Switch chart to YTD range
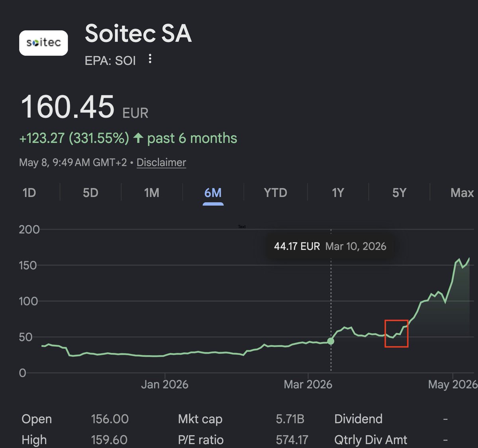 tap(275, 193)
